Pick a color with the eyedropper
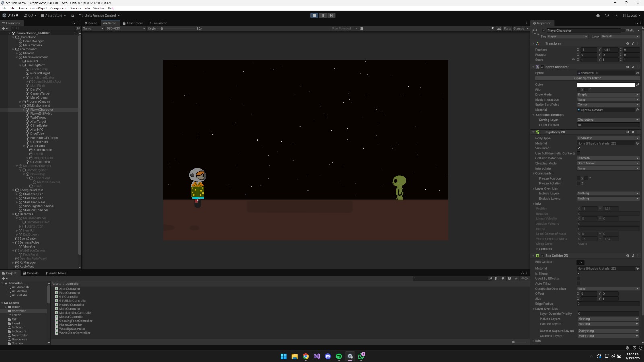 [x=638, y=85]
